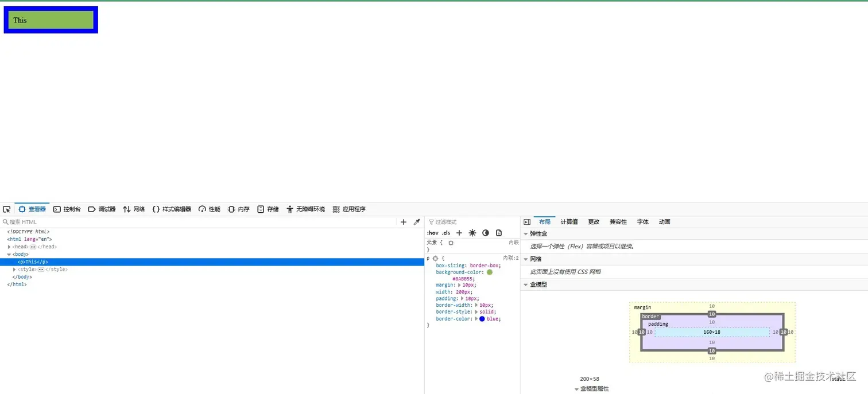Toggle the :hov pseudo-class panel
Image resolution: width=868 pixels, height=394 pixels.
pyautogui.click(x=433, y=232)
